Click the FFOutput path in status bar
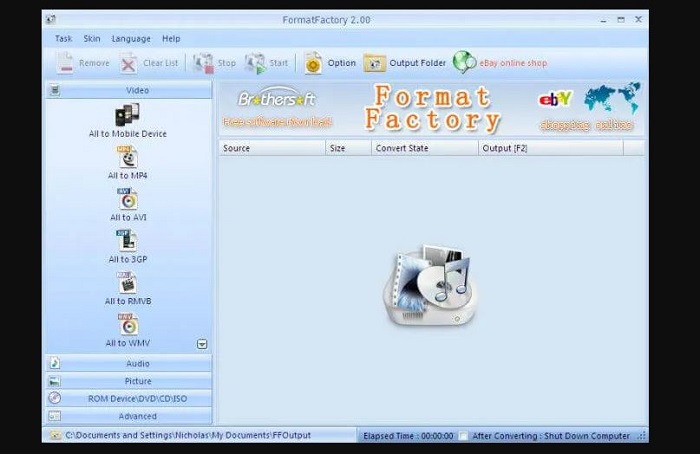 (188, 435)
